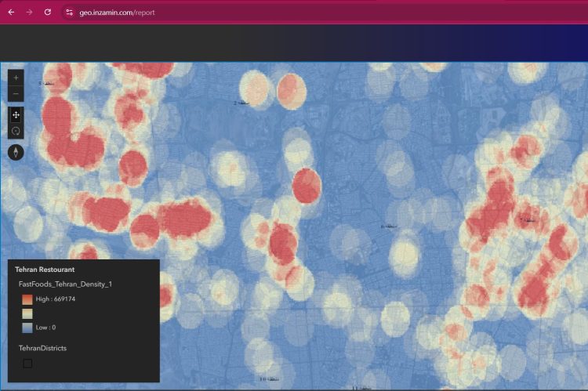
Task: Reload the current page
Action: pyautogui.click(x=48, y=12)
